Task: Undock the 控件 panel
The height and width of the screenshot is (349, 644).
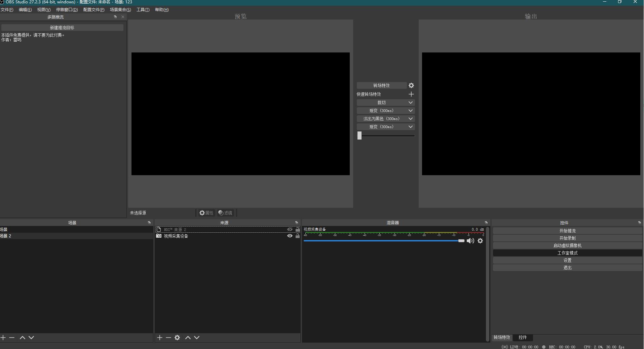Action: point(640,223)
